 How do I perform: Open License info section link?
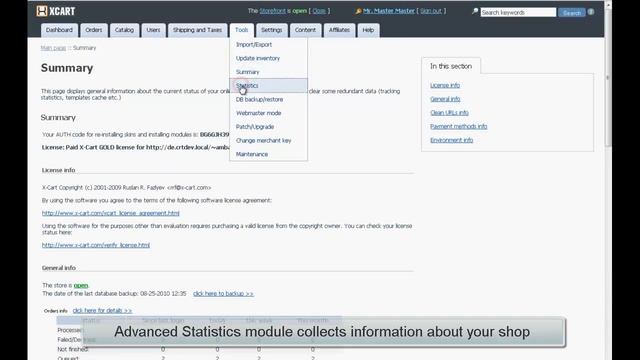pyautogui.click(x=445, y=85)
